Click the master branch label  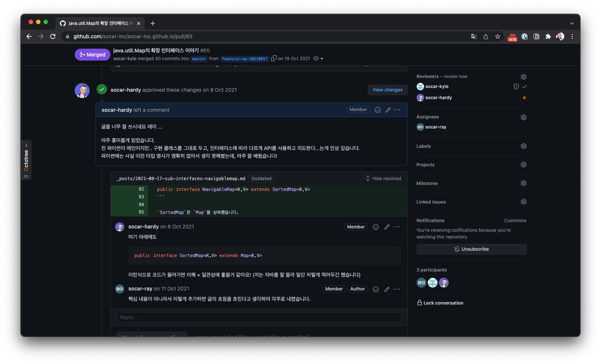pos(199,59)
